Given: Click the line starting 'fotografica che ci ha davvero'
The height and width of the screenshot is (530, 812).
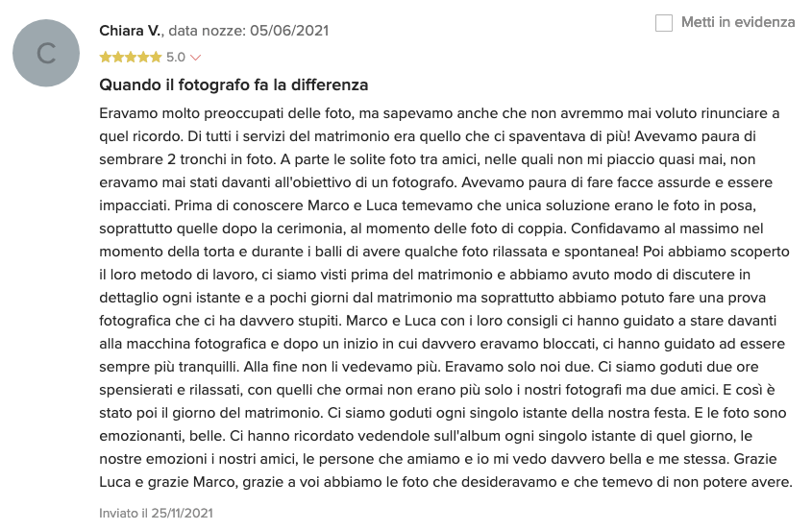Looking at the screenshot, I should coord(437,321).
